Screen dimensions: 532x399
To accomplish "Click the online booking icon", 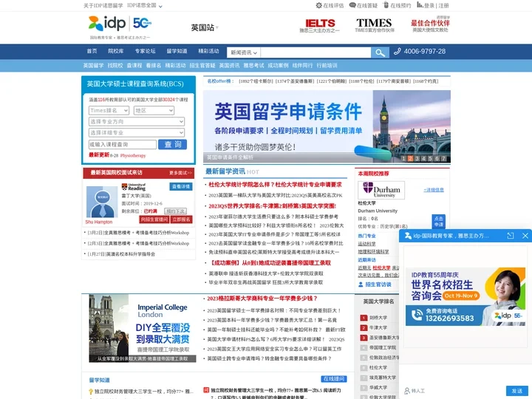I will (x=386, y=5).
